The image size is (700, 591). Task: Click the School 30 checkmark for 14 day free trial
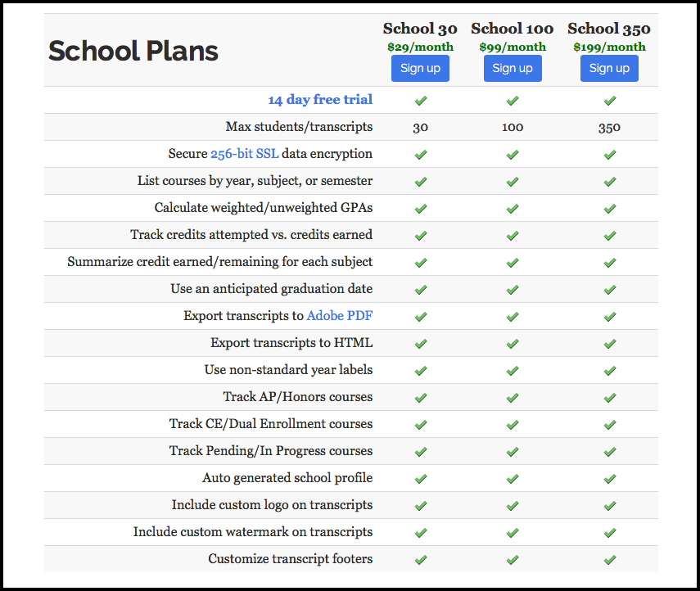420,101
